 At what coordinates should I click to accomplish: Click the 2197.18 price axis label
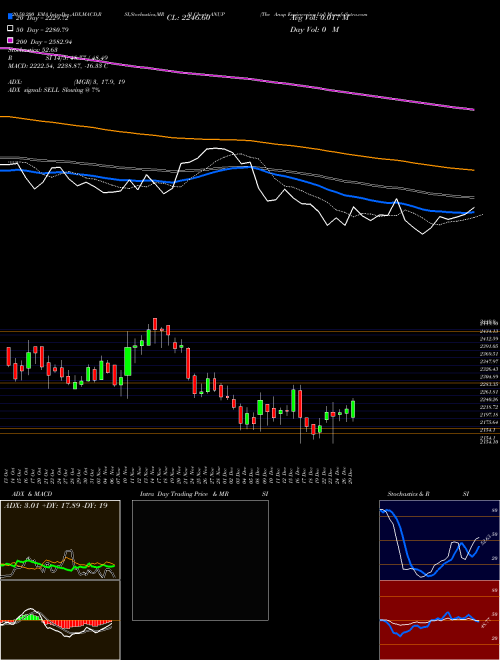(x=489, y=415)
